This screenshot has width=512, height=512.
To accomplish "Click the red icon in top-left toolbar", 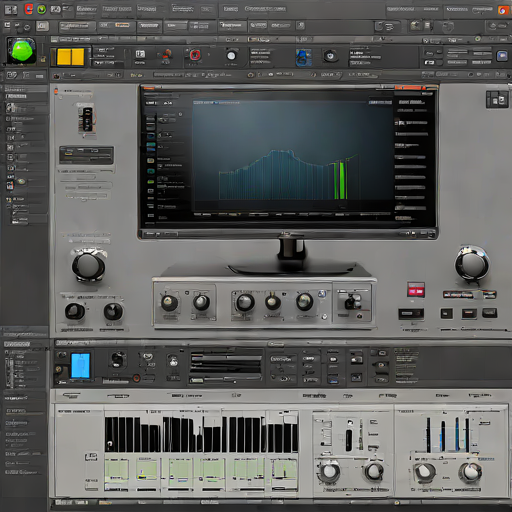I will click(x=29, y=9).
